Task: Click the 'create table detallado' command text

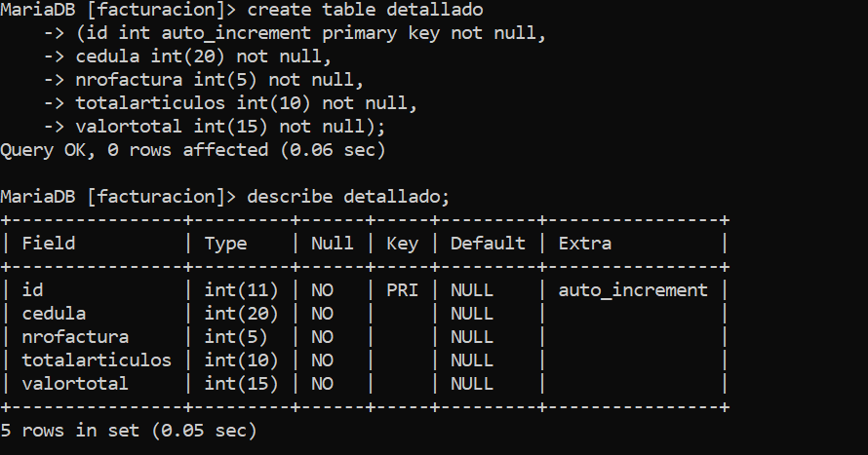Action: 365,10
